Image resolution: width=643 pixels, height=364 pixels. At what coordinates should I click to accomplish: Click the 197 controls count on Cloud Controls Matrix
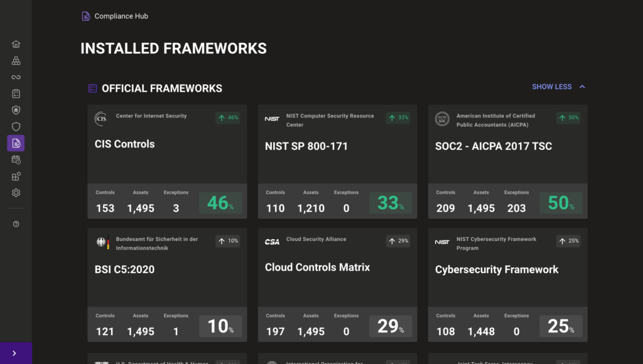pos(276,331)
